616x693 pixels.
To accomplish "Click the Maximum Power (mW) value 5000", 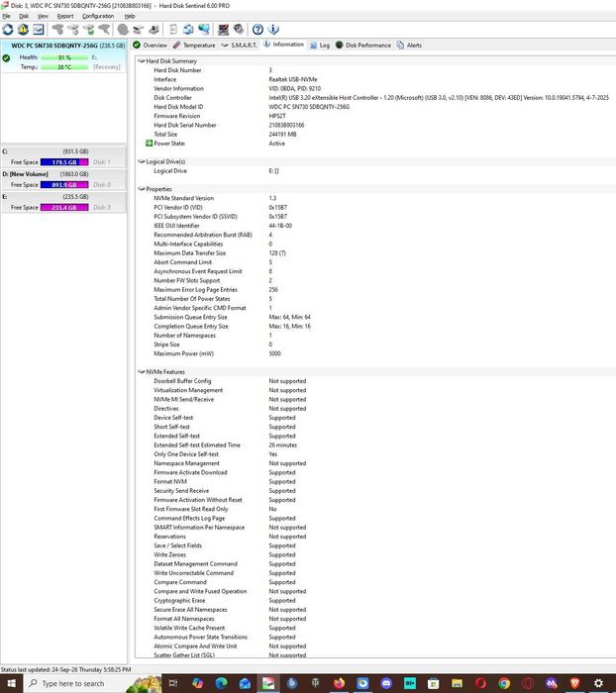I will point(274,353).
